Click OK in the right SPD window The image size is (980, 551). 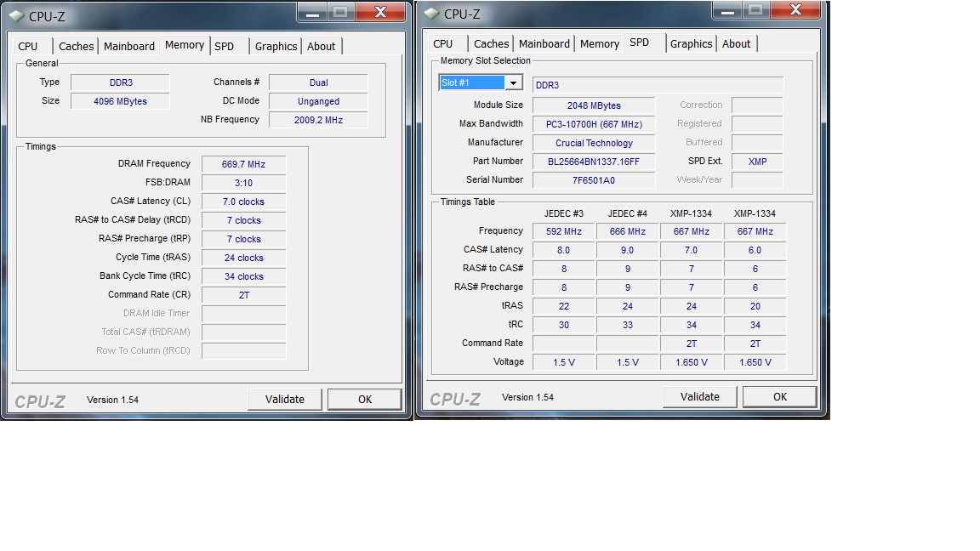[x=779, y=397]
